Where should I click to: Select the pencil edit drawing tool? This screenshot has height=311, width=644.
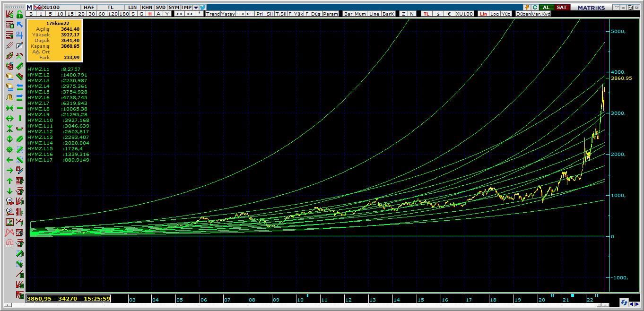point(19,46)
